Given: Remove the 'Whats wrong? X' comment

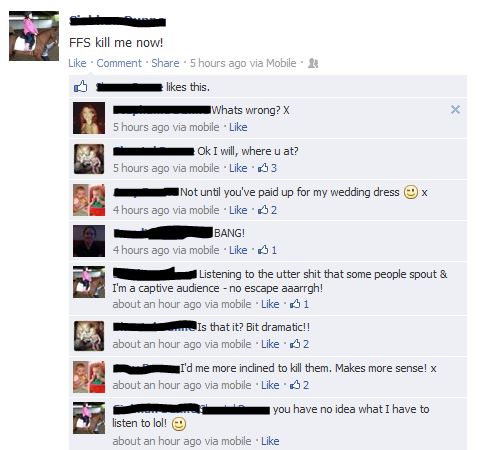Looking at the screenshot, I should pos(455,109).
